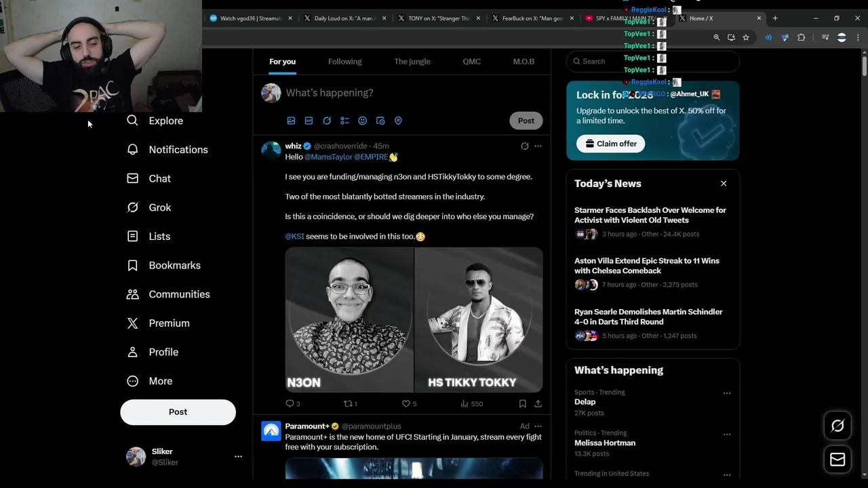Open options for Delap trend

pyautogui.click(x=727, y=393)
